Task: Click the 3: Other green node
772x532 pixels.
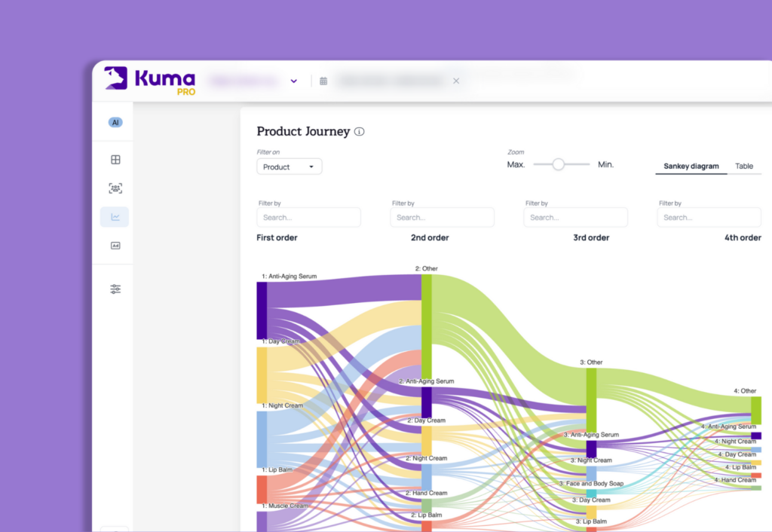Action: (x=591, y=400)
